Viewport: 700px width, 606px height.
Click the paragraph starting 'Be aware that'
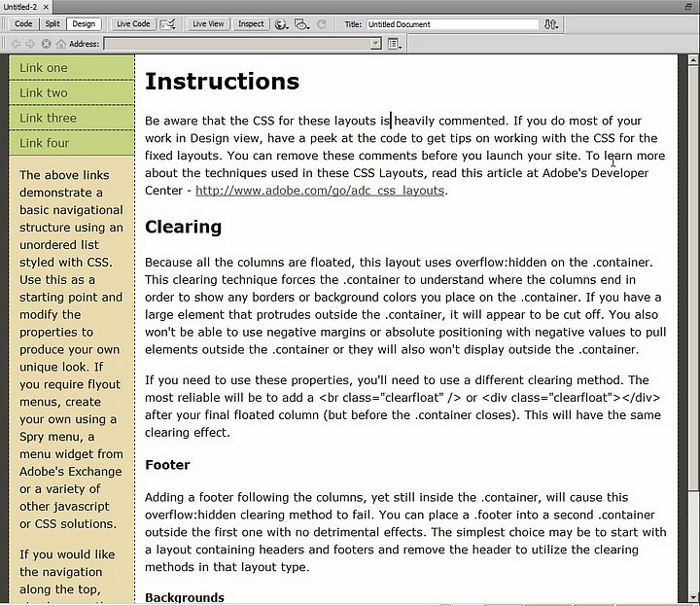(404, 156)
